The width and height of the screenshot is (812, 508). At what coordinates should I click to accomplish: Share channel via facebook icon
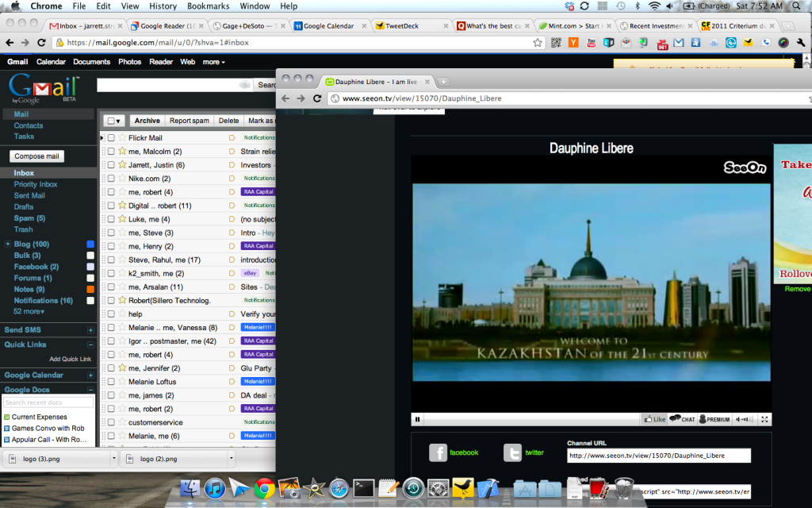click(438, 452)
